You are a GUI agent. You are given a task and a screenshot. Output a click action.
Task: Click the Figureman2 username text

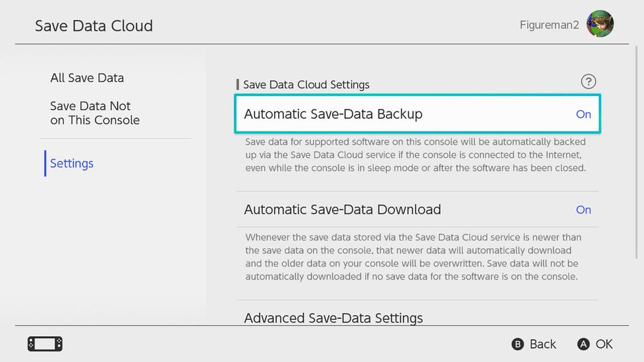click(x=549, y=25)
